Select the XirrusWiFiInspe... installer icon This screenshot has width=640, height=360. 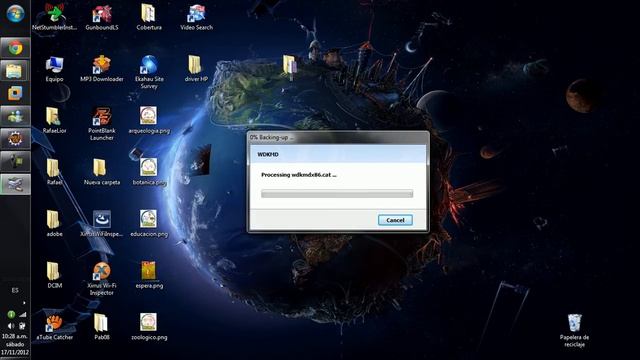(x=102, y=223)
